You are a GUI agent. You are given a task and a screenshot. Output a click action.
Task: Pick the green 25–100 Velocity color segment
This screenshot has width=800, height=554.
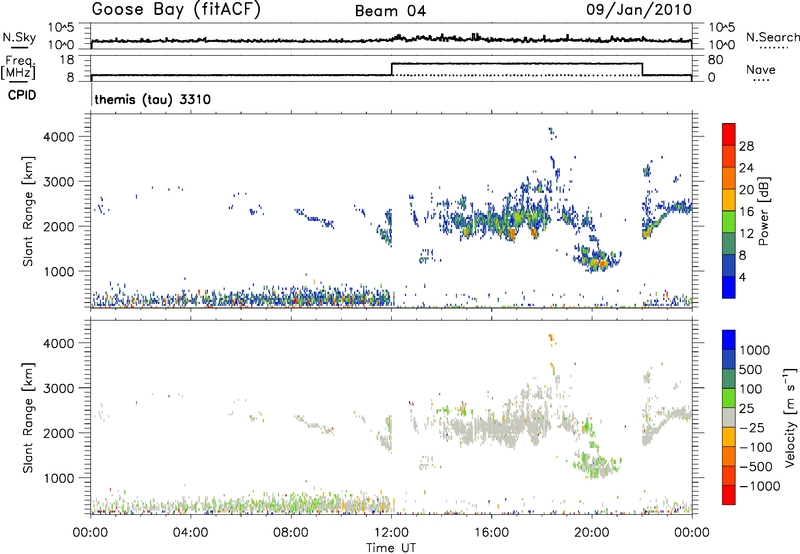click(x=729, y=398)
